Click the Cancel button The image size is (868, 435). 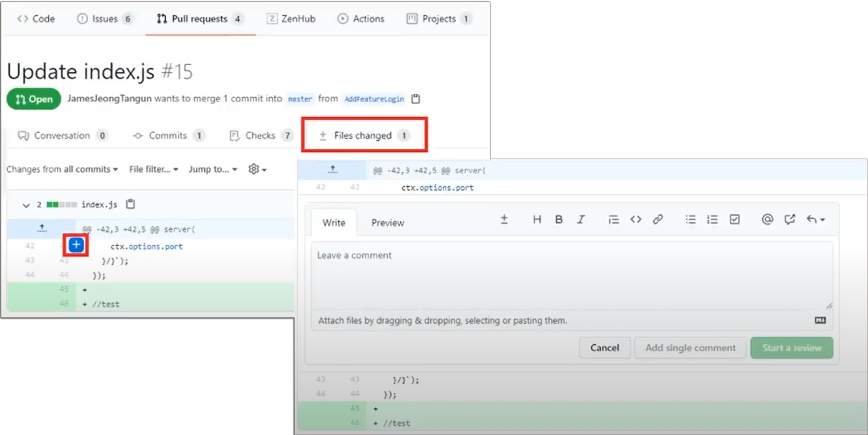pos(605,347)
